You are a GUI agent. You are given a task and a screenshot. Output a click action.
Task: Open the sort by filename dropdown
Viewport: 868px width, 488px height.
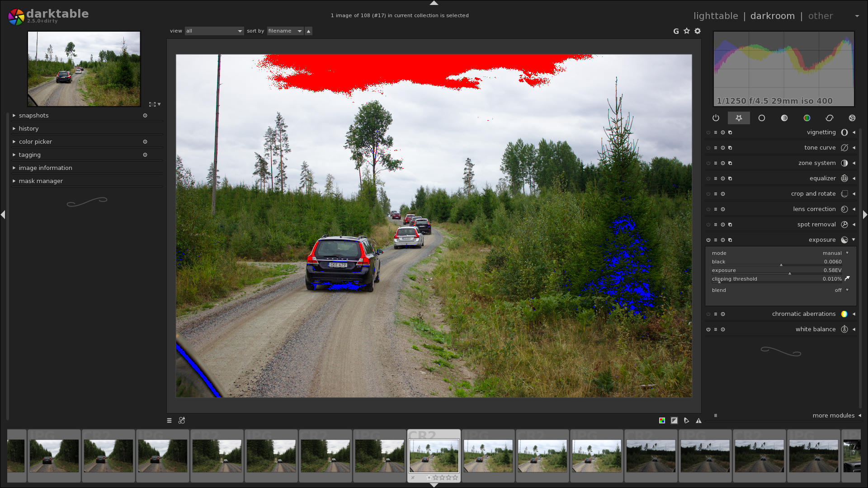285,31
